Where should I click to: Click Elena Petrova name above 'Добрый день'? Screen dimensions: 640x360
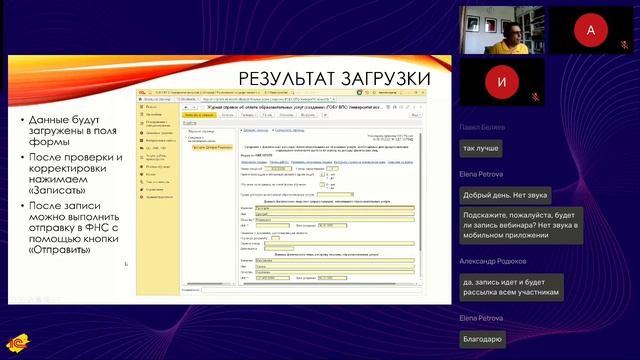[481, 174]
